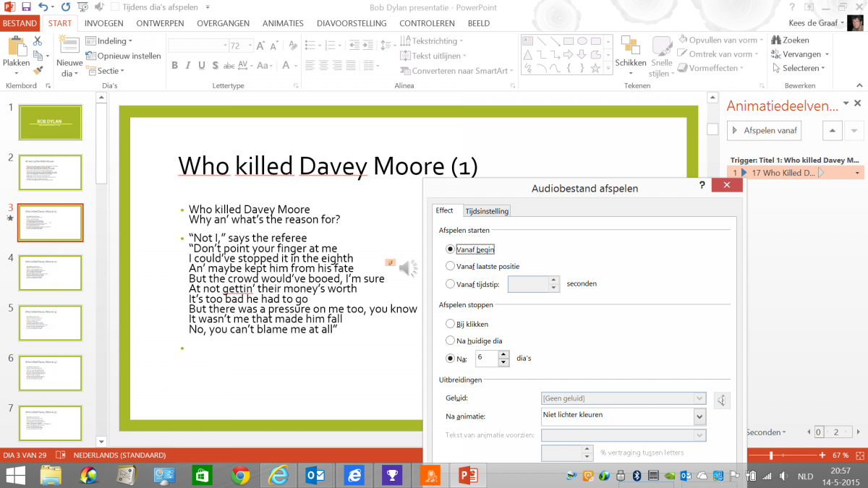Select the 'Bij klikken' stop option

click(451, 324)
